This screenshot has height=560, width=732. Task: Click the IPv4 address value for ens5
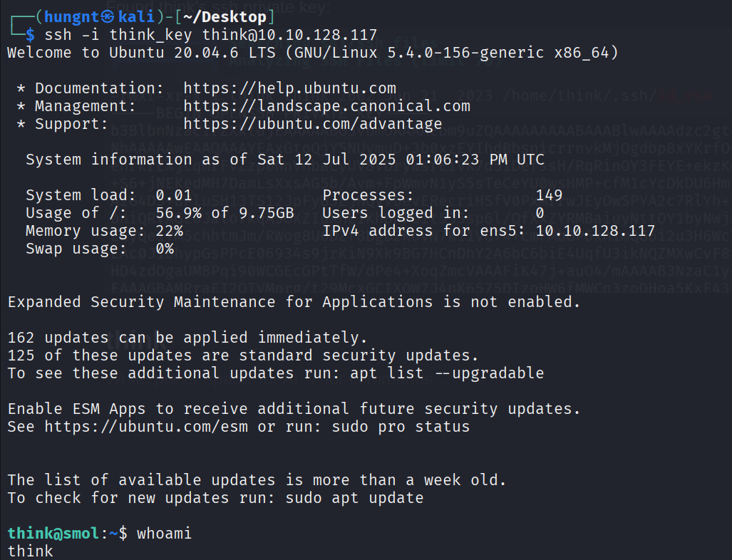(x=595, y=231)
